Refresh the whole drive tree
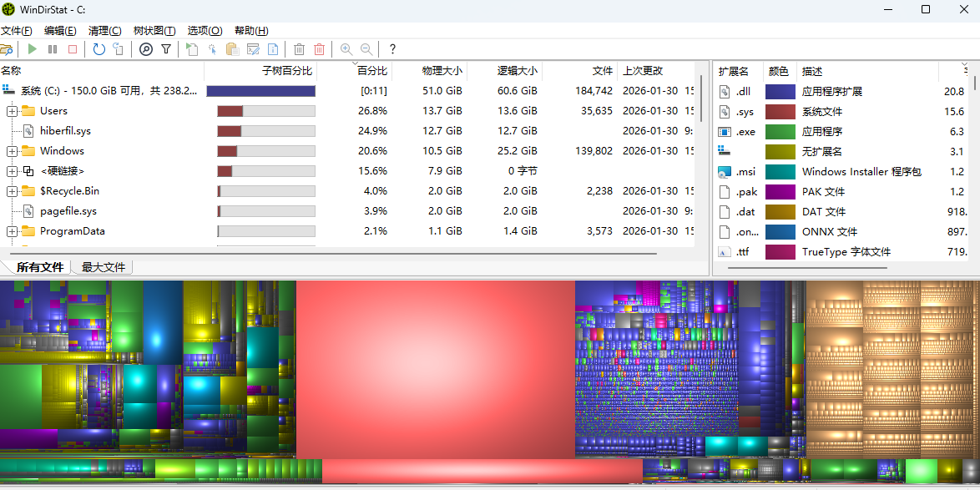This screenshot has width=980, height=490. pyautogui.click(x=97, y=49)
